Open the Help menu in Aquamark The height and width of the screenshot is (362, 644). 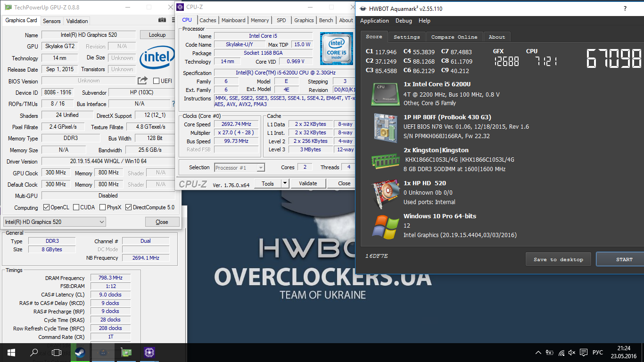[x=424, y=21]
